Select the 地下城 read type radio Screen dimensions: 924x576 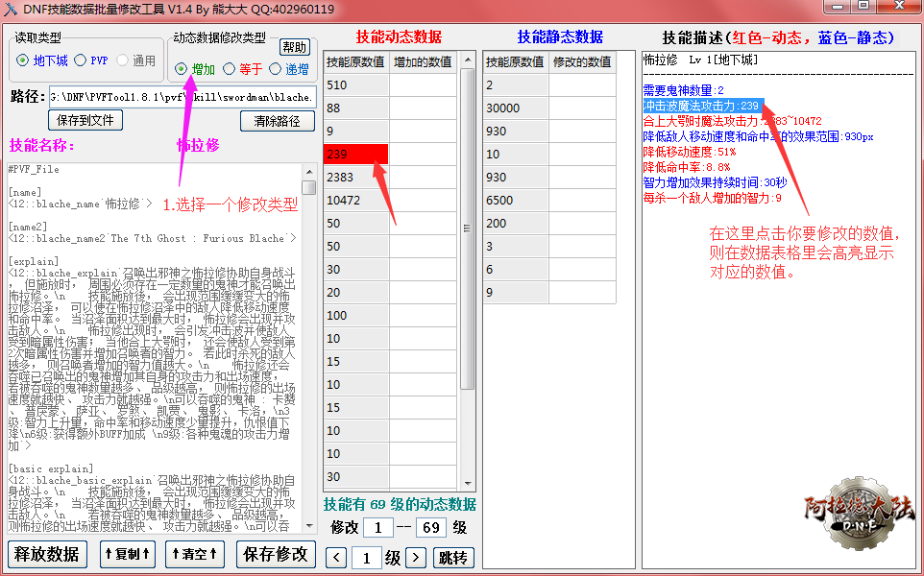pyautogui.click(x=23, y=60)
